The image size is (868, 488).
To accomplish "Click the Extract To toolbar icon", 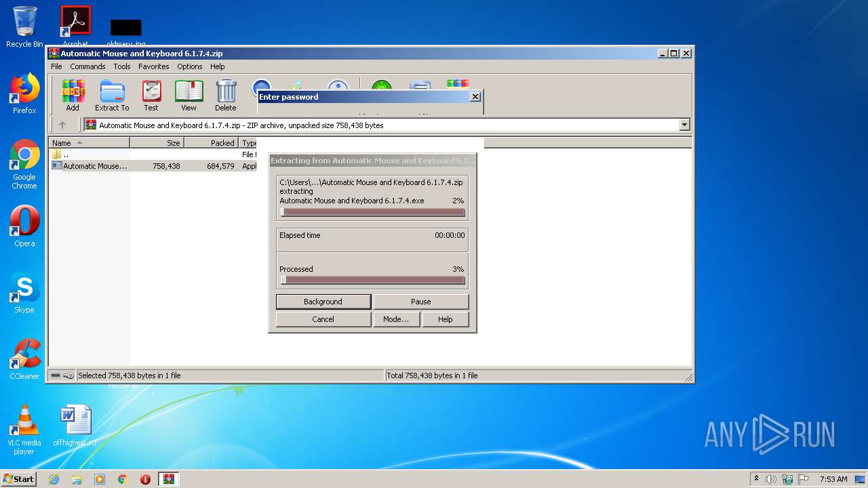I will click(x=112, y=95).
